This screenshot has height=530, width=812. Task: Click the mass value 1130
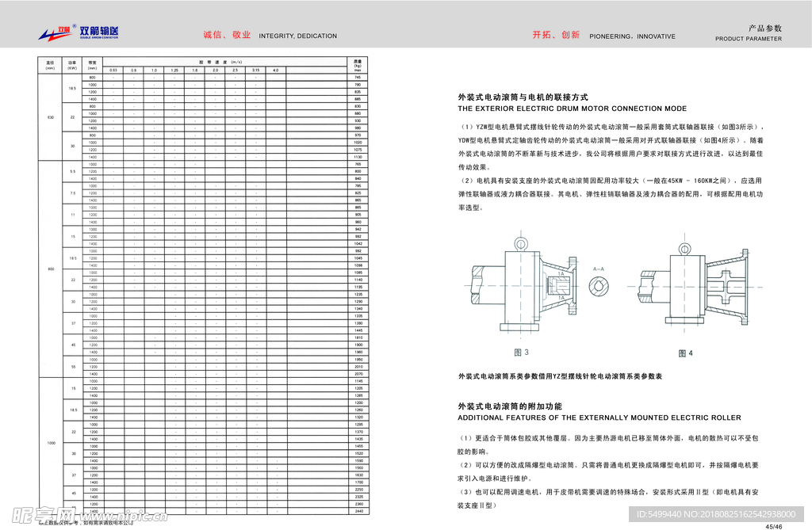[358, 157]
